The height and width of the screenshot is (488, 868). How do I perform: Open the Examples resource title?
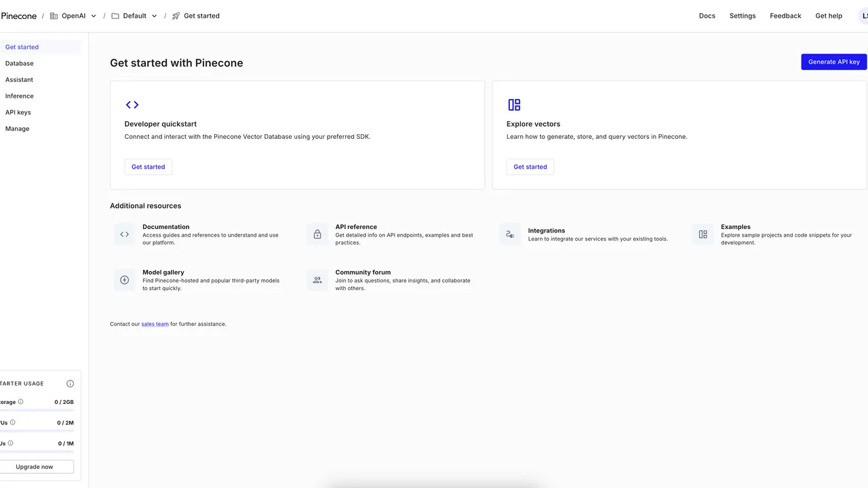(736, 227)
